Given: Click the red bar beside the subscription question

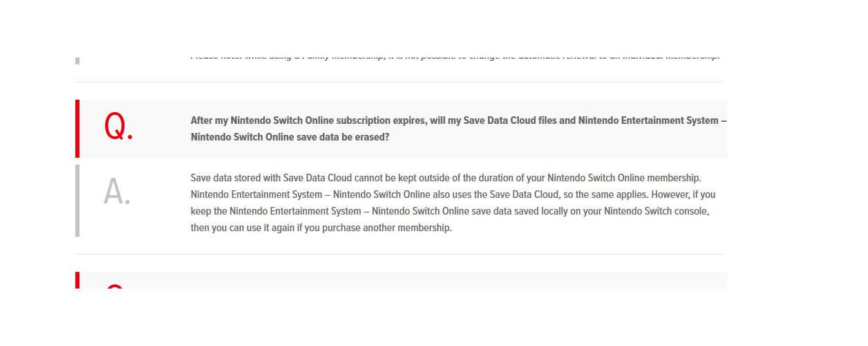Looking at the screenshot, I should pos(77,129).
